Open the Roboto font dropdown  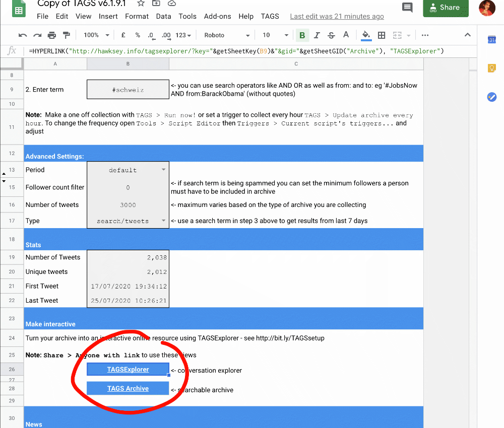coord(227,35)
